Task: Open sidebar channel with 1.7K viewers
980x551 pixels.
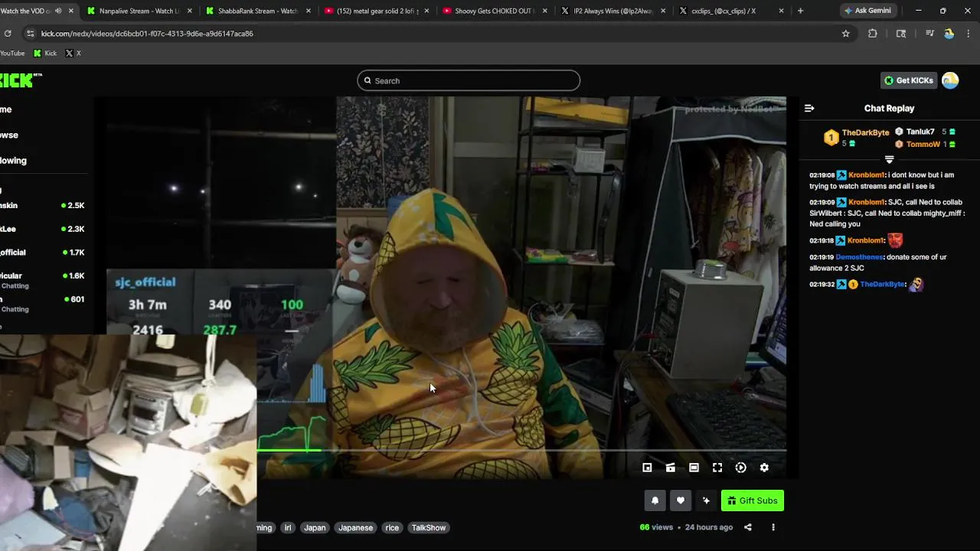Action: (44, 253)
